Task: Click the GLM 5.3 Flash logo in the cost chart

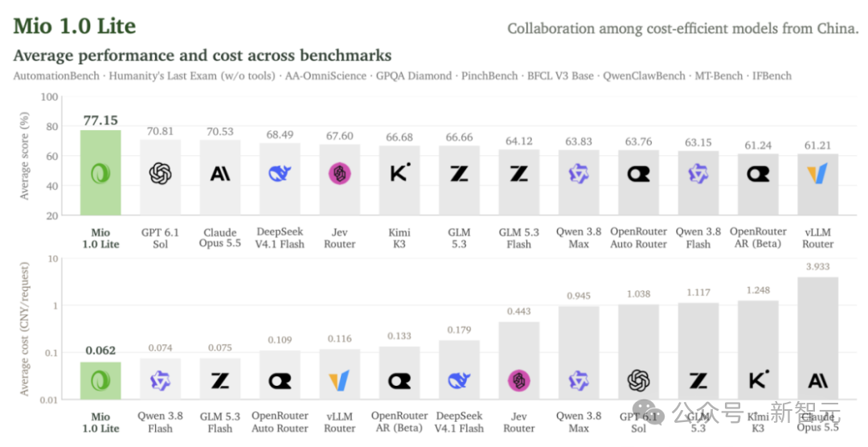Action: 219,380
